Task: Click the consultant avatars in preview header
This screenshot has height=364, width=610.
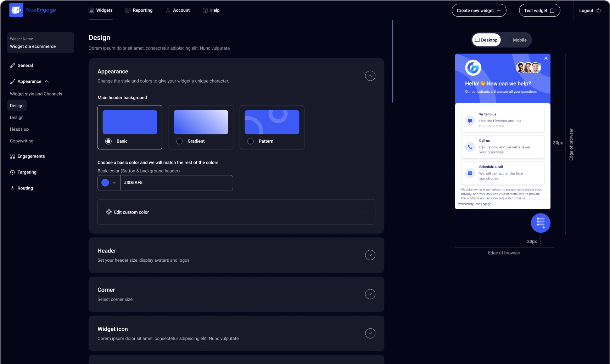Action: [528, 68]
